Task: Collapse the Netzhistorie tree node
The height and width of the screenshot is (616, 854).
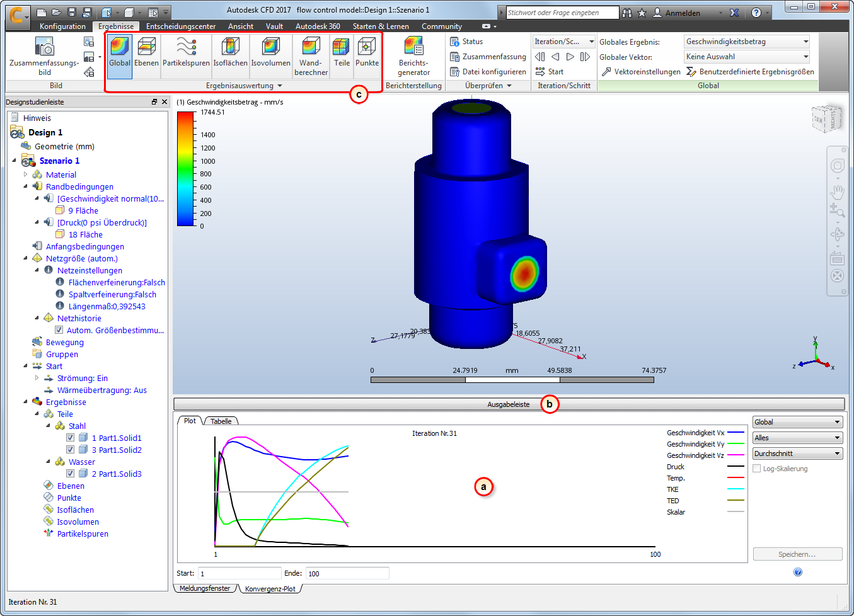Action: click(37, 318)
